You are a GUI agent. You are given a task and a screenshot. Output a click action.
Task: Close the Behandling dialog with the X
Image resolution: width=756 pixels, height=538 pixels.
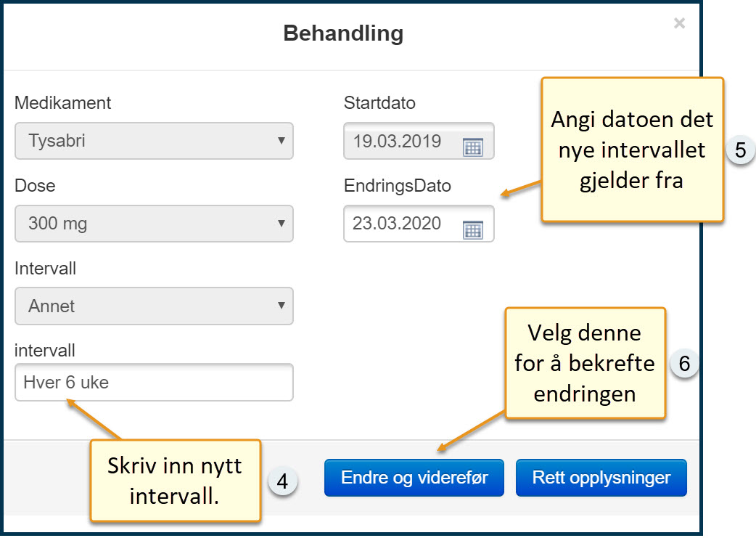click(679, 24)
